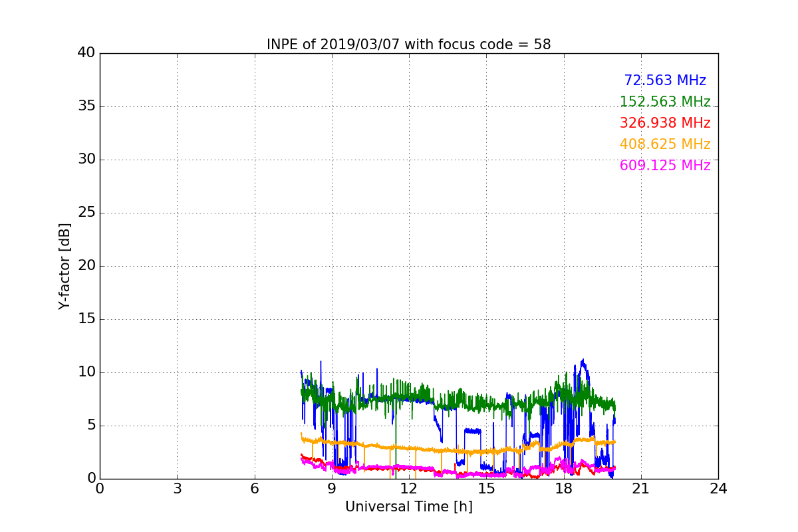The height and width of the screenshot is (532, 798).
Task: Click y-axis tick label 30
Action: pyautogui.click(x=86, y=160)
